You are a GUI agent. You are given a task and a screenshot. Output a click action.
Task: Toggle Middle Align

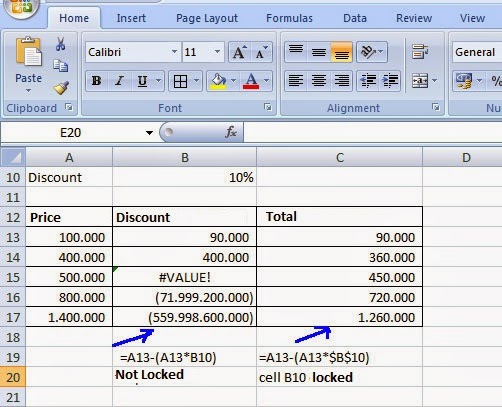[x=319, y=51]
